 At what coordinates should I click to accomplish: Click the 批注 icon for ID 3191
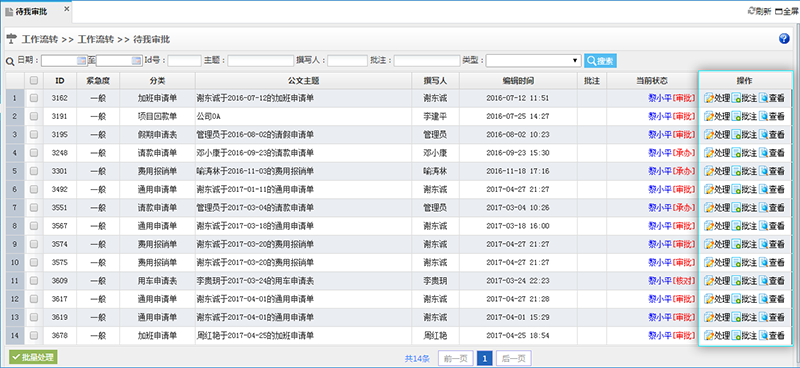click(736, 116)
